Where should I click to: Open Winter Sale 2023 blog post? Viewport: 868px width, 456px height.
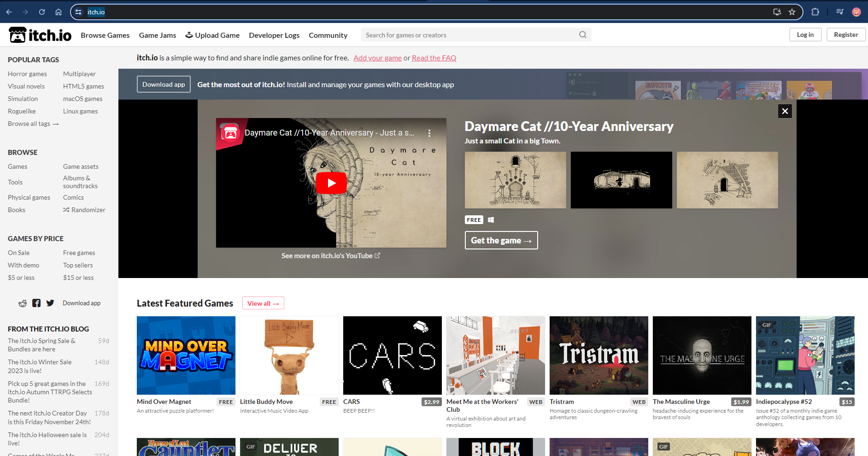tap(40, 367)
